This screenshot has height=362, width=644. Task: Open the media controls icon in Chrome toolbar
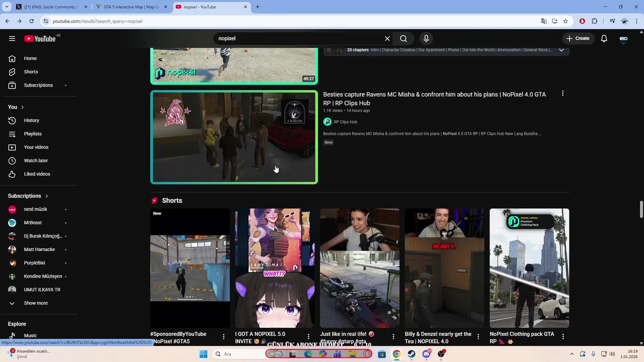(x=612, y=21)
